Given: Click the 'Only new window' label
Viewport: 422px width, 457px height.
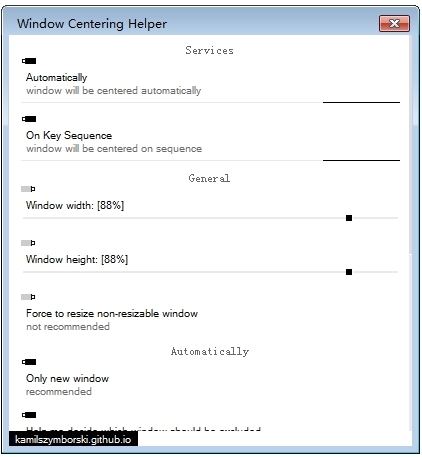Looking at the screenshot, I should pos(67,378).
